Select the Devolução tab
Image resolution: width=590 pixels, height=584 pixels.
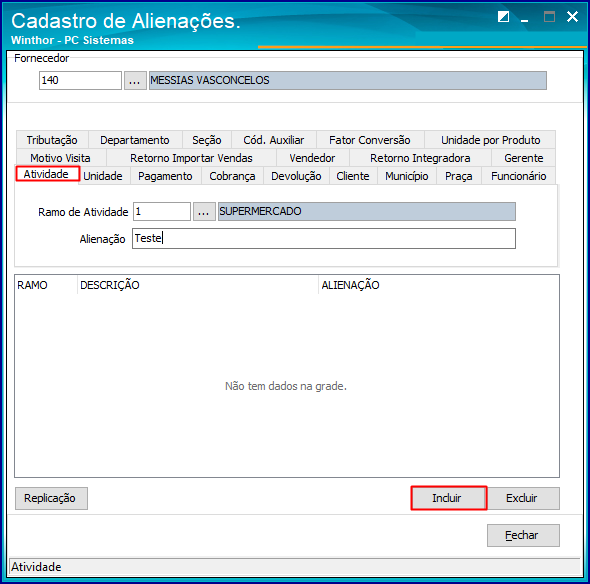pos(296,176)
